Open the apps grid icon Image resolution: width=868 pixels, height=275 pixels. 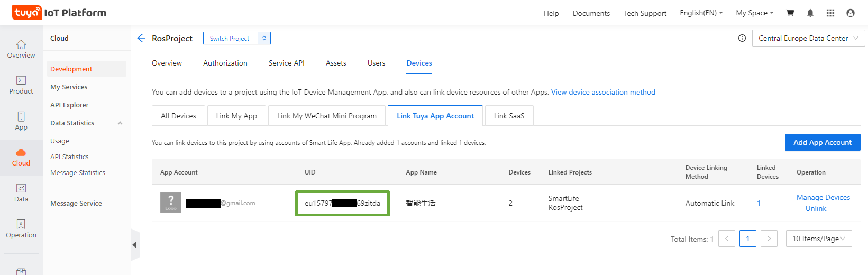[830, 13]
